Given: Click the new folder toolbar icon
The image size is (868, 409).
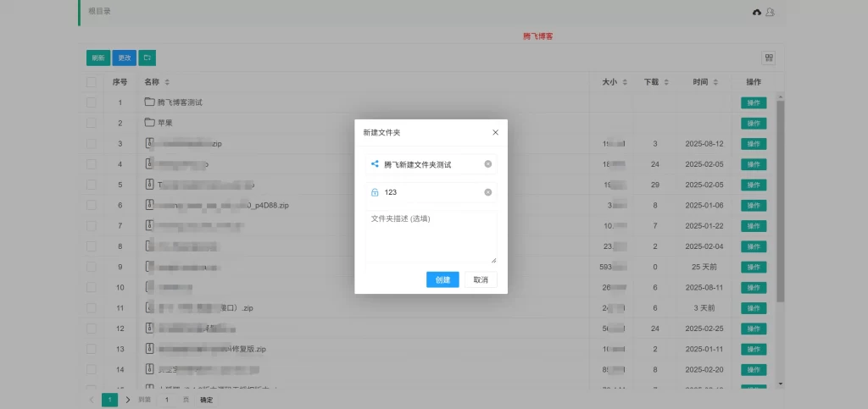Looking at the screenshot, I should coord(147,58).
